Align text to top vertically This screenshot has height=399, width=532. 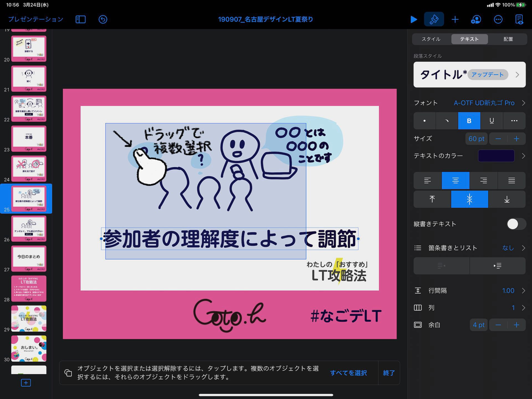tap(432, 199)
